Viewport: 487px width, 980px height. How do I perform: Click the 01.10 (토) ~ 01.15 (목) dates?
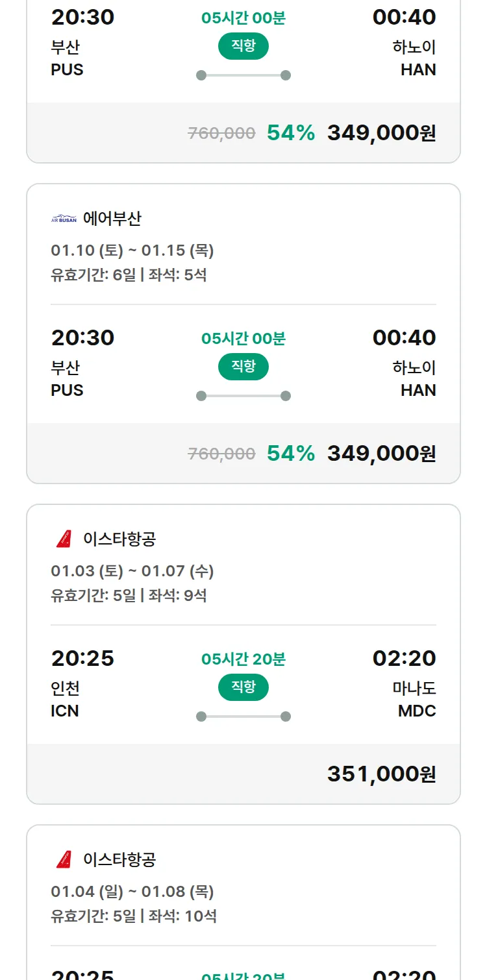pos(132,251)
